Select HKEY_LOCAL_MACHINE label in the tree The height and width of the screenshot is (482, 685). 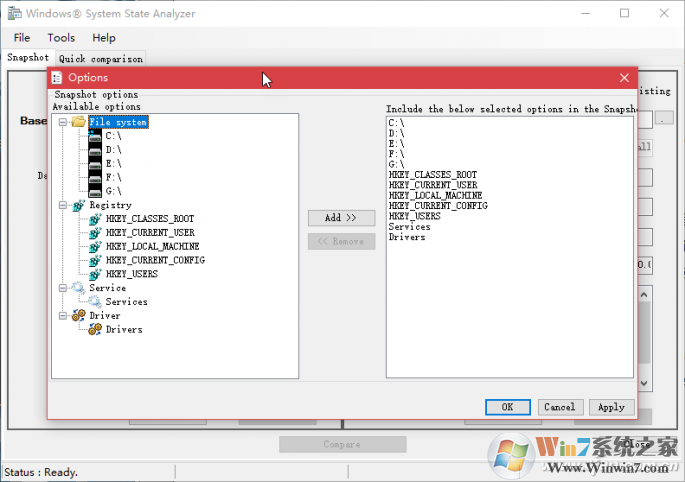pyautogui.click(x=152, y=246)
